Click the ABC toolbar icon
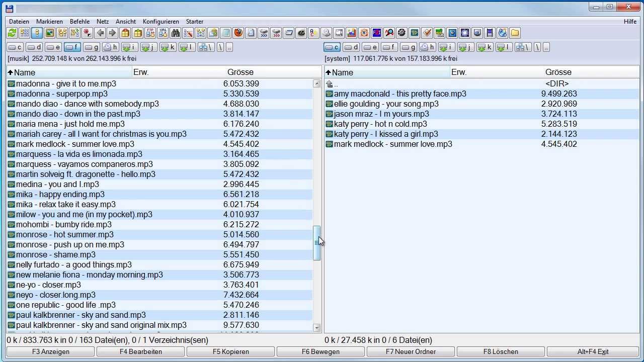Screen dimensions: 644x362 (314, 33)
